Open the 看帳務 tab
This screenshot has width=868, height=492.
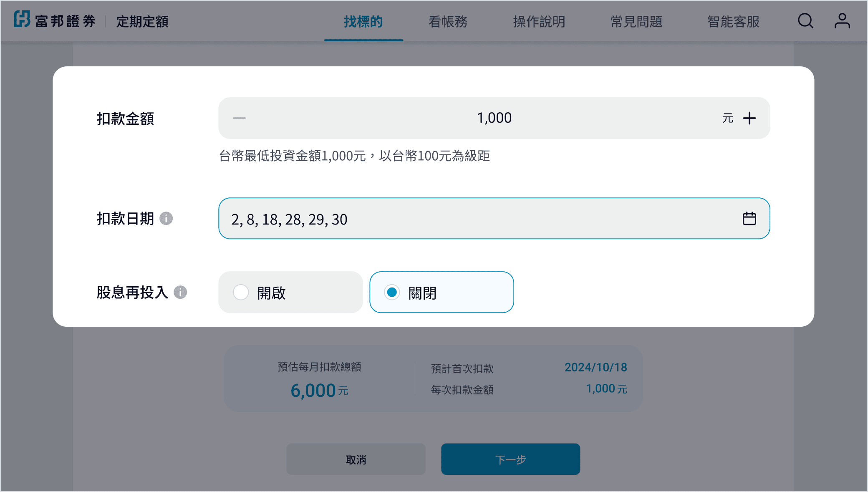(x=448, y=22)
